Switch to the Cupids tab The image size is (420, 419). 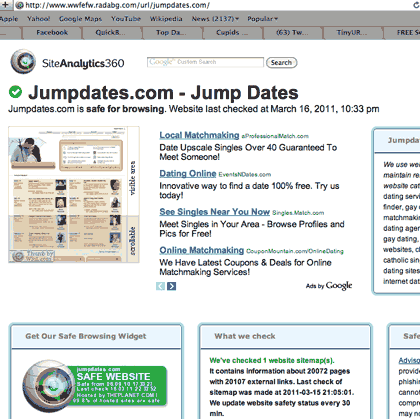pyautogui.click(x=232, y=33)
